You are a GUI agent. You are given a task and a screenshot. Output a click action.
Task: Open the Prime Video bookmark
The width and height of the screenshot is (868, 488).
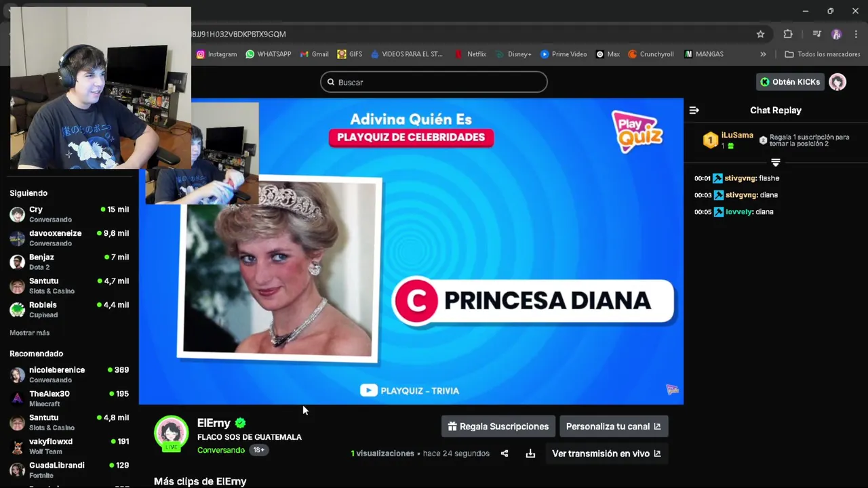564,54
